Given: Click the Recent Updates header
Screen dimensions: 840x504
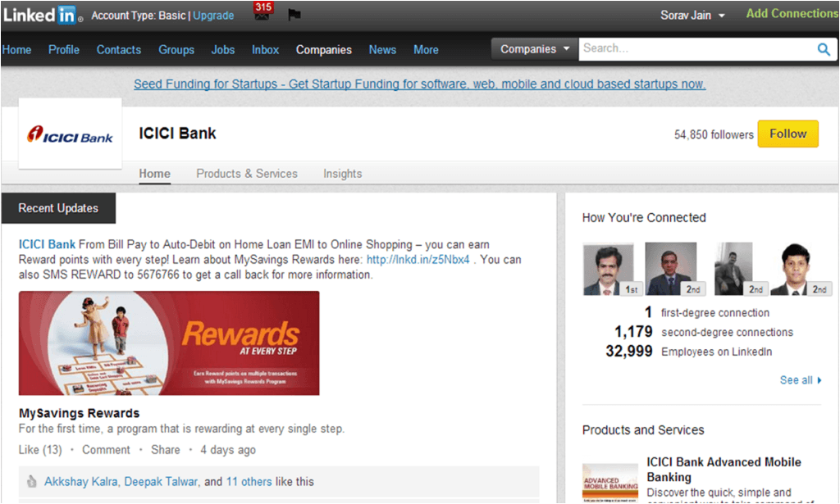Looking at the screenshot, I should pyautogui.click(x=58, y=208).
